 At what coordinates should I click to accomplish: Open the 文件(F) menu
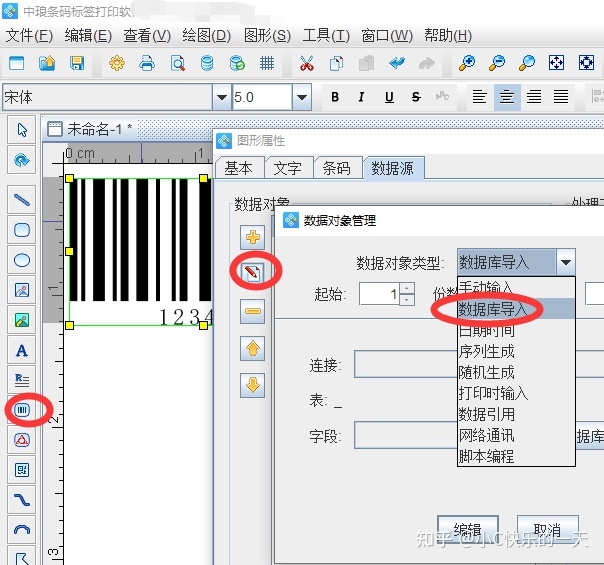29,36
